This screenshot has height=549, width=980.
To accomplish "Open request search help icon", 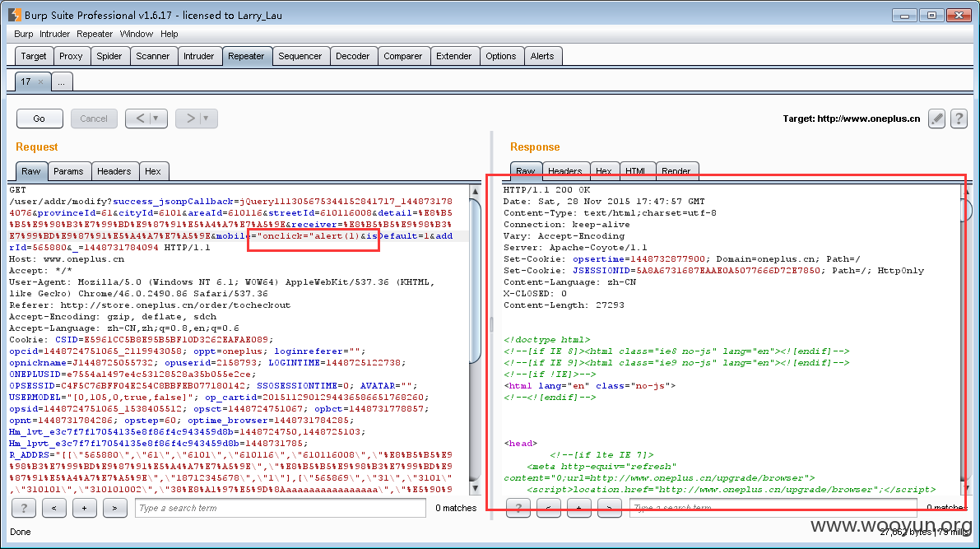I will point(24,508).
